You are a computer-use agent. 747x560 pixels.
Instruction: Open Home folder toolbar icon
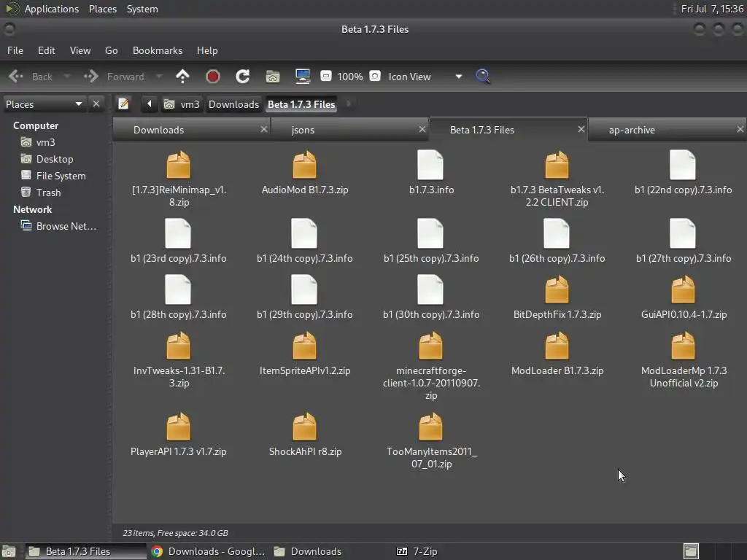pos(273,76)
